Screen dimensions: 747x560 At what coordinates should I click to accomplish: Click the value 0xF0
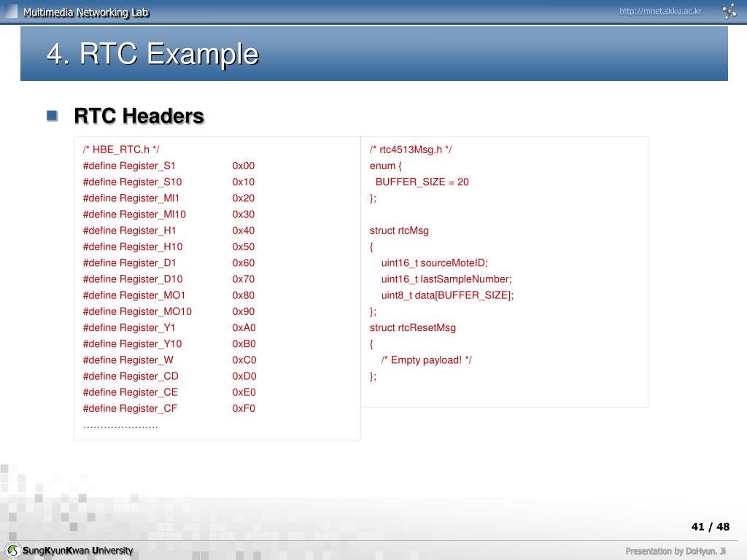244,408
